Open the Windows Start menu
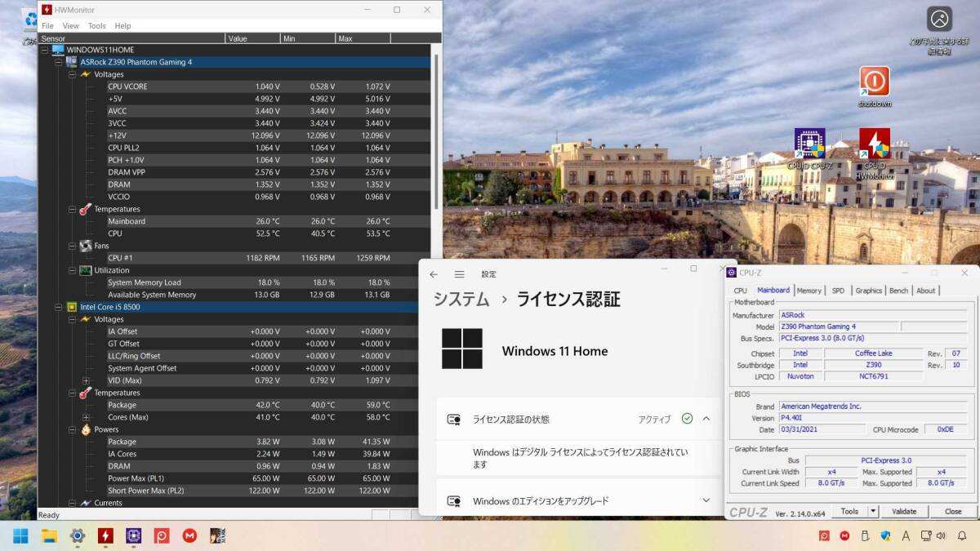 pyautogui.click(x=20, y=535)
